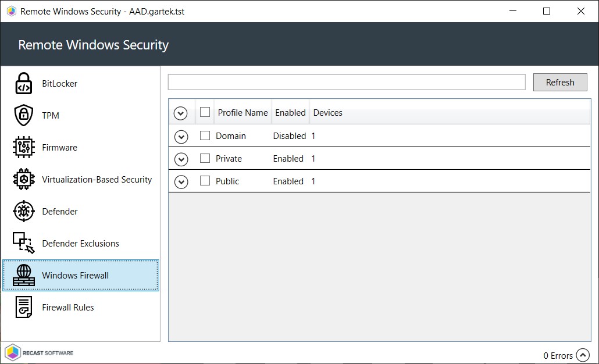The width and height of the screenshot is (599, 364).
Task: Click the Enabled status in Private row
Action: coord(288,159)
